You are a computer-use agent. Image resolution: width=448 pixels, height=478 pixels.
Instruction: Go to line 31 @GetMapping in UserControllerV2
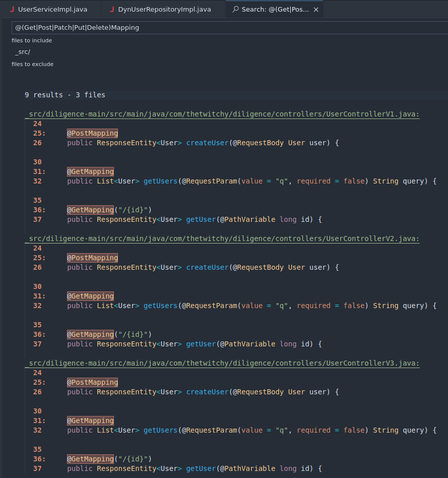[90, 296]
